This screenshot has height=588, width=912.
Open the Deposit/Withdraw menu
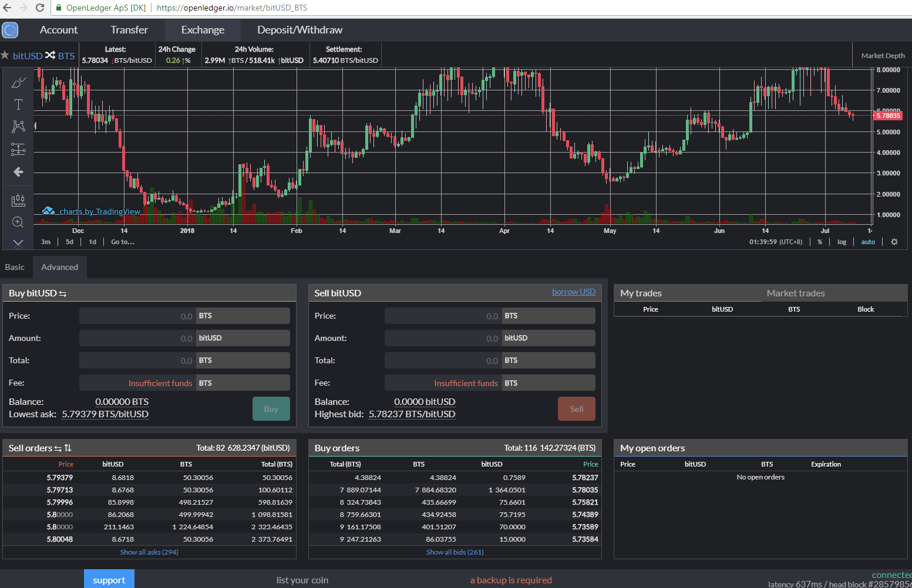(x=299, y=30)
